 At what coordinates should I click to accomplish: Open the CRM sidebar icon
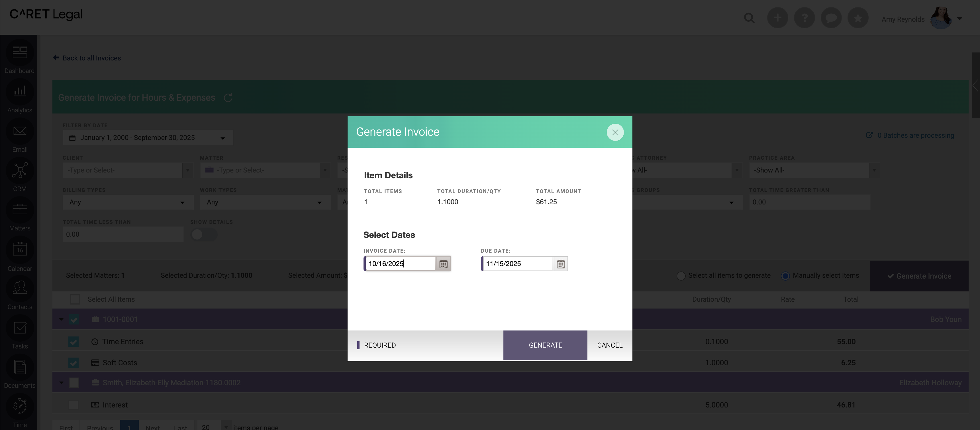[19, 170]
